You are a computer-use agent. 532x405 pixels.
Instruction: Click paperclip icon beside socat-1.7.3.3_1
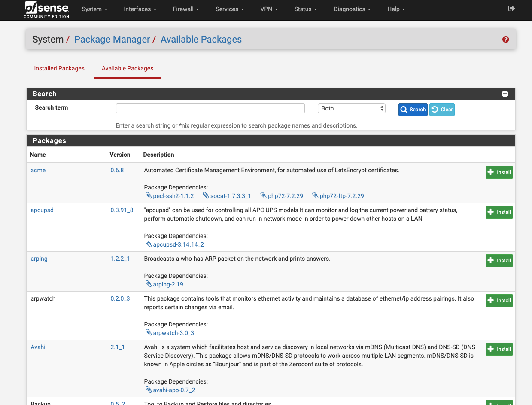(206, 196)
